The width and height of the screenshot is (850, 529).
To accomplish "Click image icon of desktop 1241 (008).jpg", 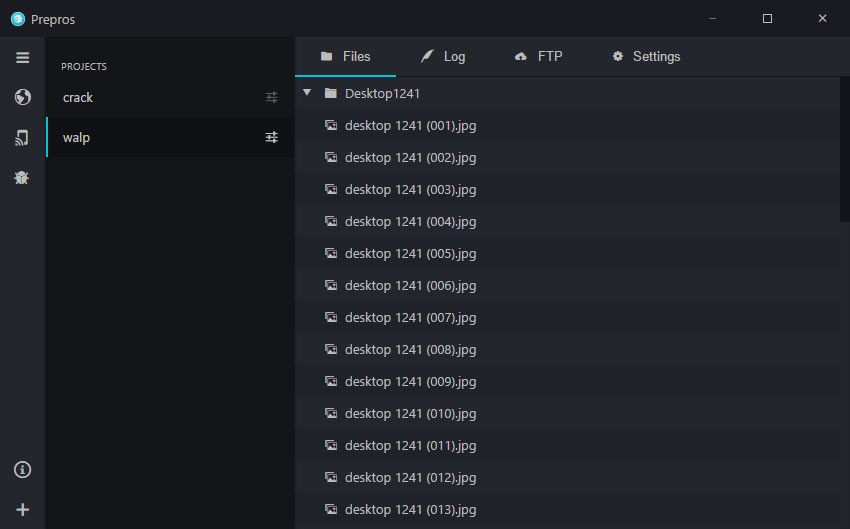I will pos(331,349).
